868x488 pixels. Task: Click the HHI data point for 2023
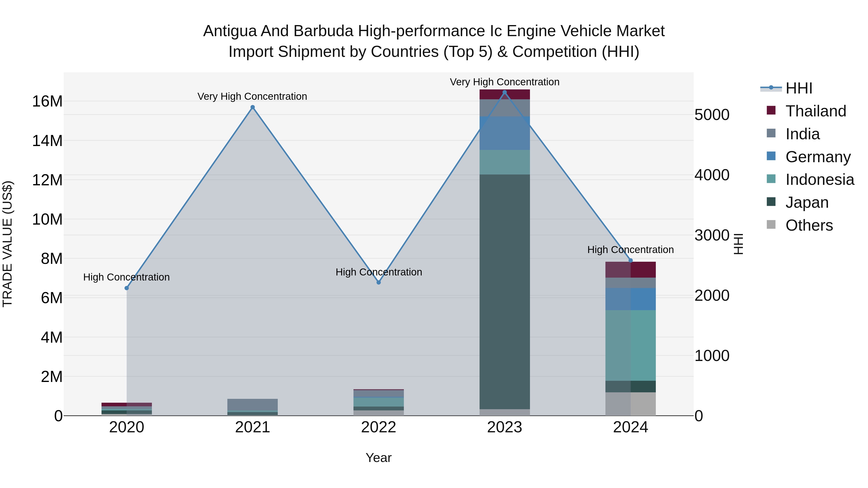click(x=504, y=92)
